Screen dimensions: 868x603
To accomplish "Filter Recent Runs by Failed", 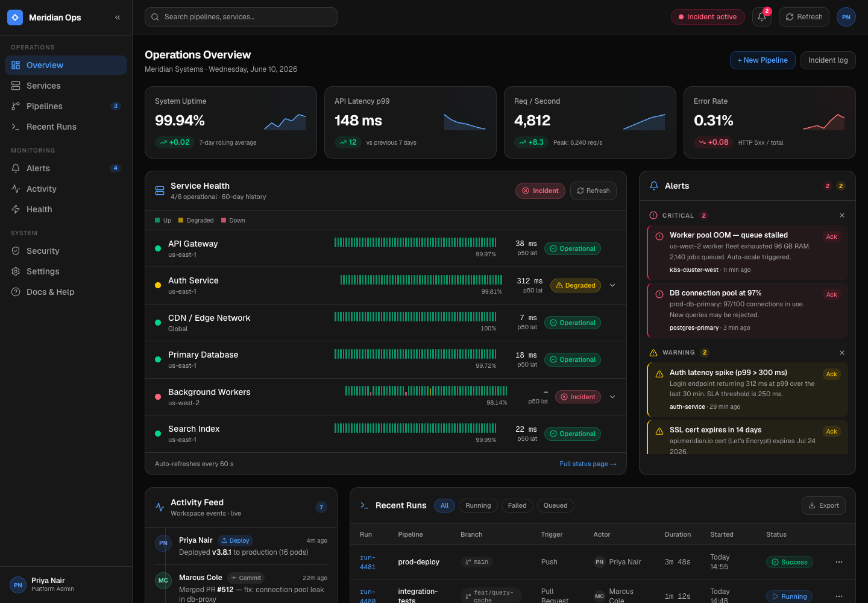I will pos(517,505).
